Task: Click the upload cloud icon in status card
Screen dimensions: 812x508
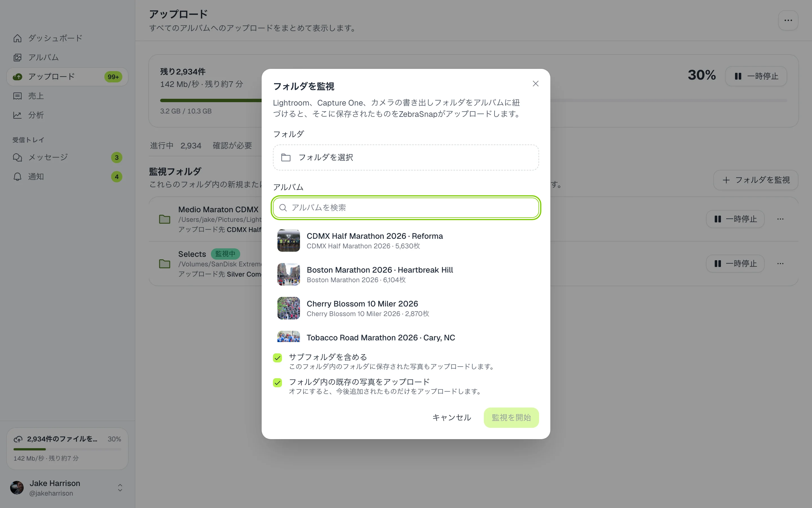Action: coord(18,439)
